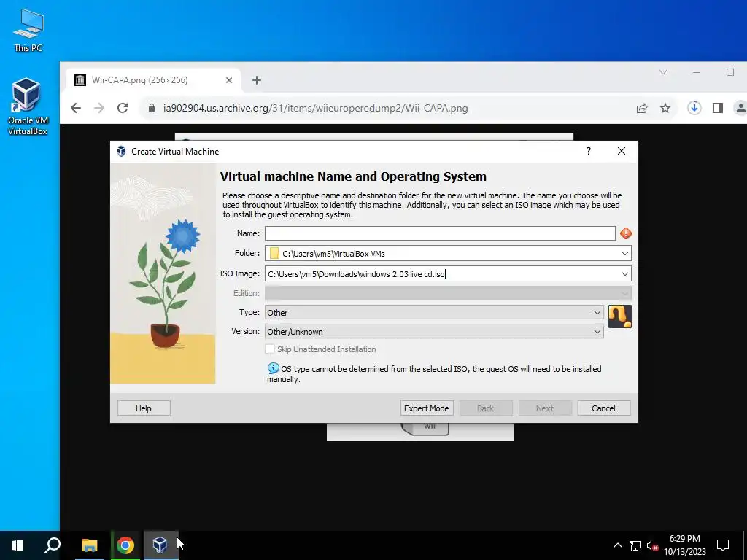747x560 pixels.
Task: Click the blue info icon beside OS type message
Action: 273,368
